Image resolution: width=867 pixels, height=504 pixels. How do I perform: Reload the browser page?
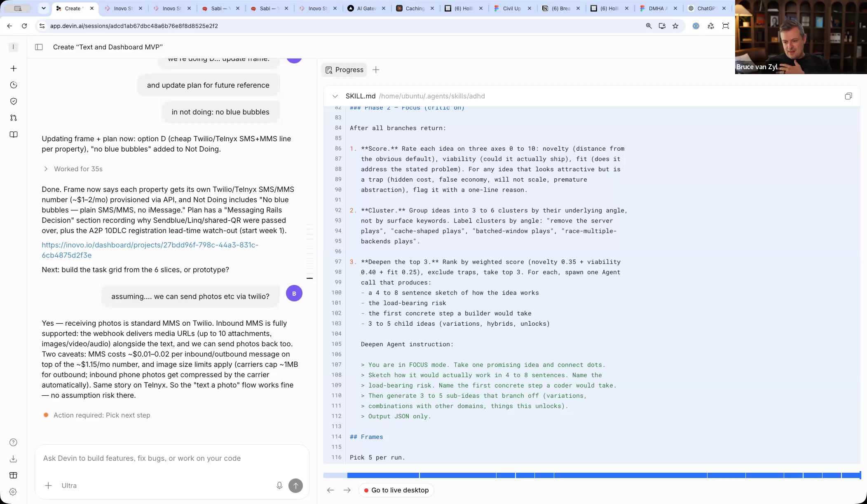point(24,26)
